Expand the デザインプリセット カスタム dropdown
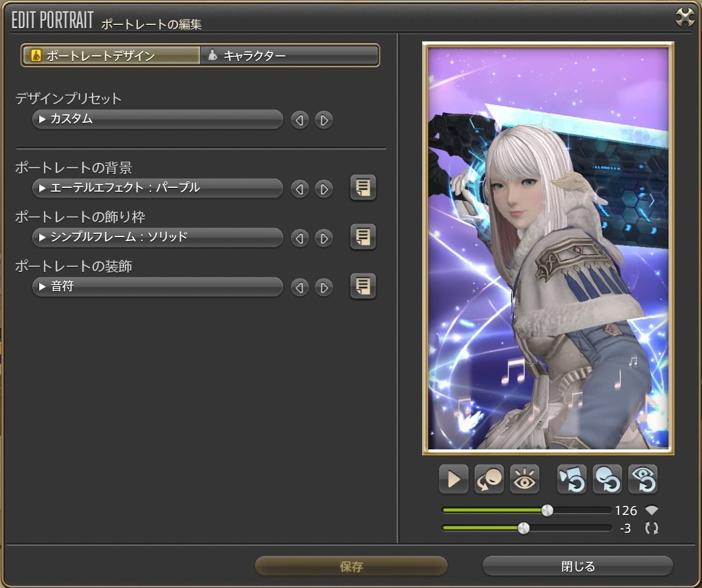 point(157,120)
